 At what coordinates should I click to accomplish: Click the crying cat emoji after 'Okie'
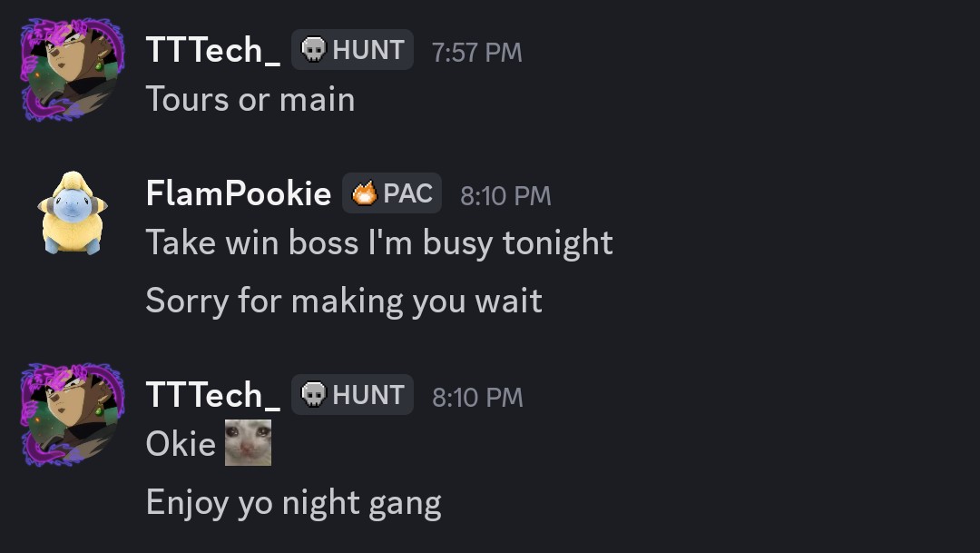point(248,444)
